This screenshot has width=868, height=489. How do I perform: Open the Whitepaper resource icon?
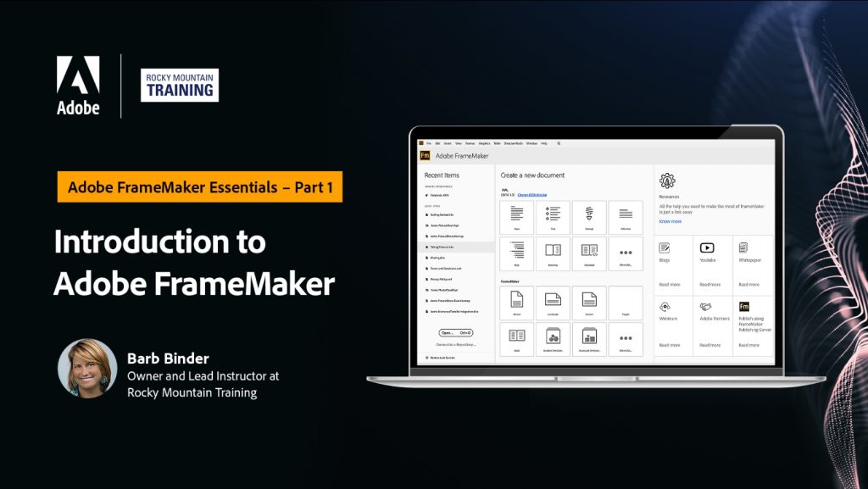coord(743,247)
